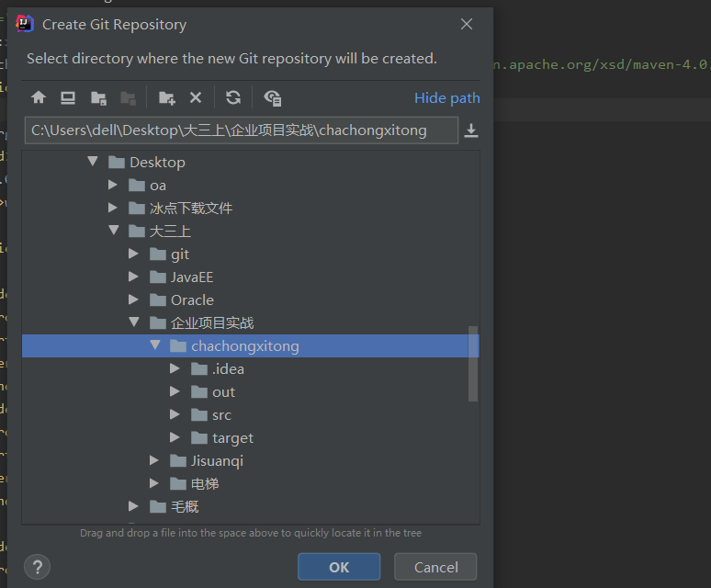This screenshot has width=711, height=588.
Task: Expand the 电梯 folder arrow
Action: pyautogui.click(x=154, y=483)
